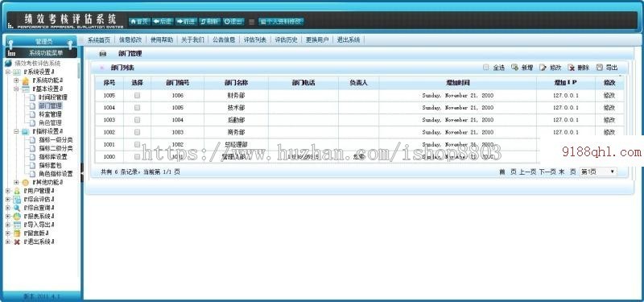The width and height of the screenshot is (644, 302).
Task: Open 角色指标设置 in the sidebar tree
Action: pyautogui.click(x=56, y=174)
